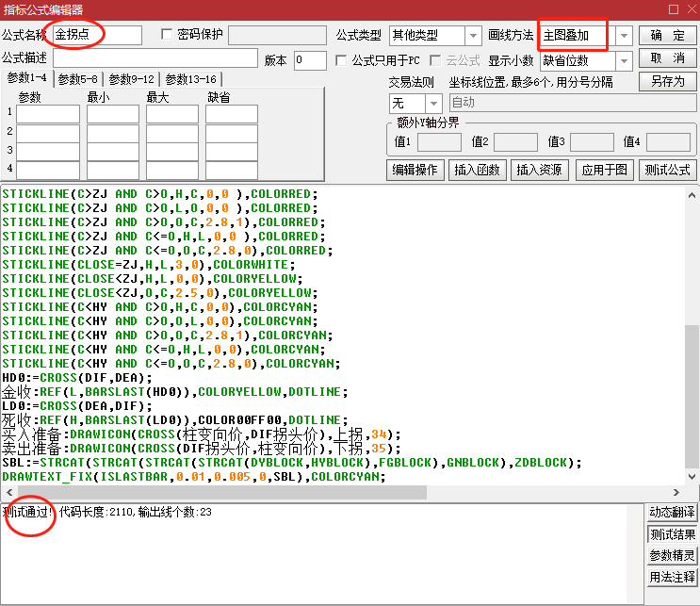Image resolution: width=700 pixels, height=606 pixels.
Task: Switch to the 参数9-12 tab
Action: click(131, 79)
